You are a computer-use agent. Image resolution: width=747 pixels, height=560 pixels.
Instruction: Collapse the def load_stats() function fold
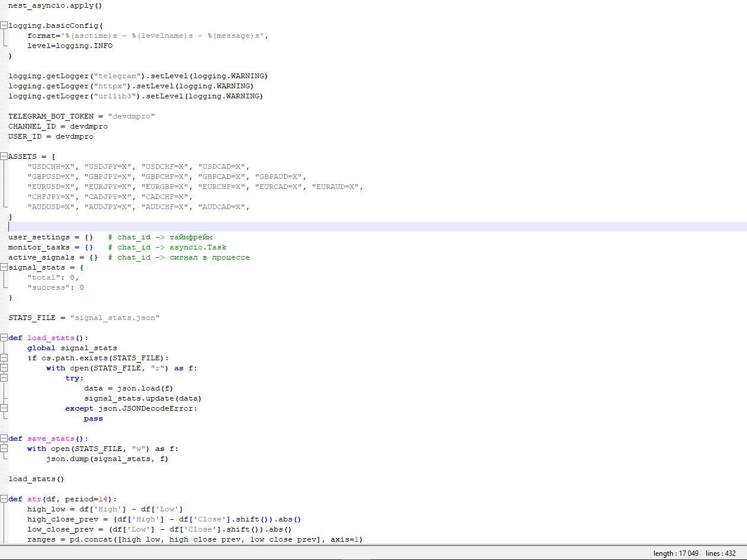pos(4,338)
